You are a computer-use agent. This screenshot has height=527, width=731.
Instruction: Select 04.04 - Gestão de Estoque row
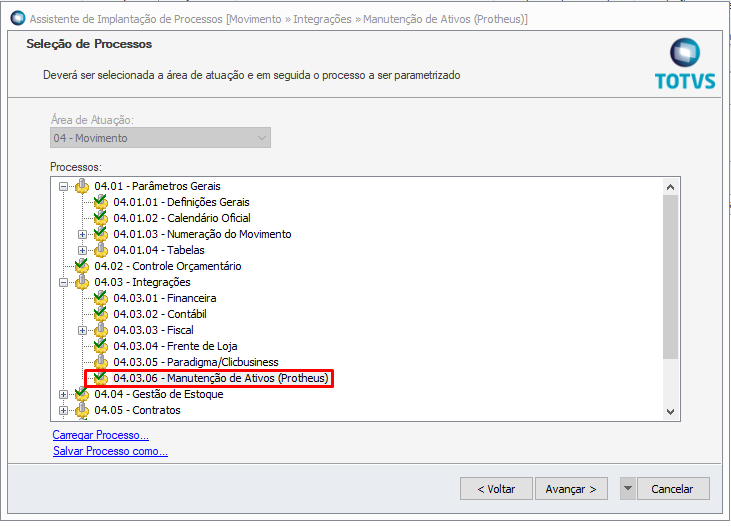click(x=159, y=394)
